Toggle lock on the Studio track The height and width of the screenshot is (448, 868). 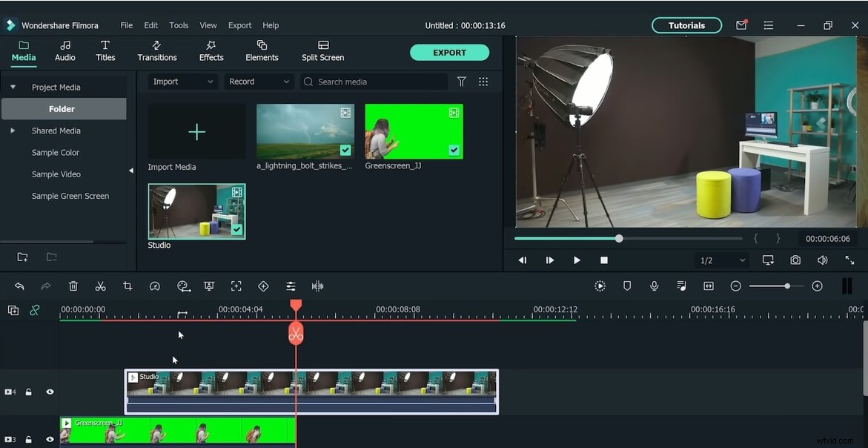(29, 392)
